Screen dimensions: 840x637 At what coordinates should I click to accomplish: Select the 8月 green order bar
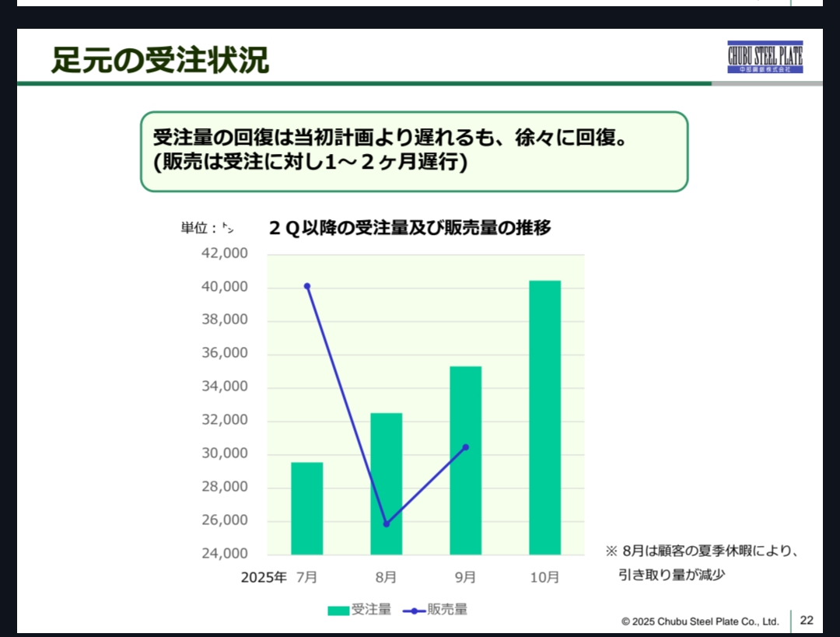pyautogui.click(x=386, y=483)
